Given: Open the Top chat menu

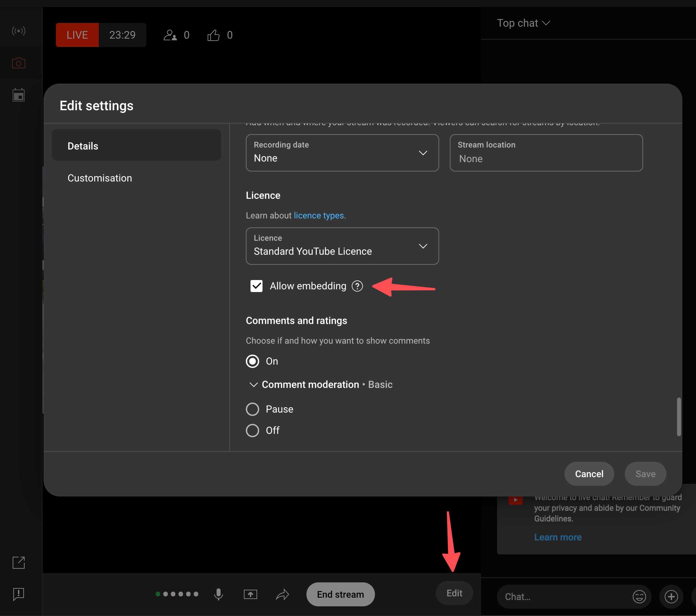Looking at the screenshot, I should (x=523, y=23).
